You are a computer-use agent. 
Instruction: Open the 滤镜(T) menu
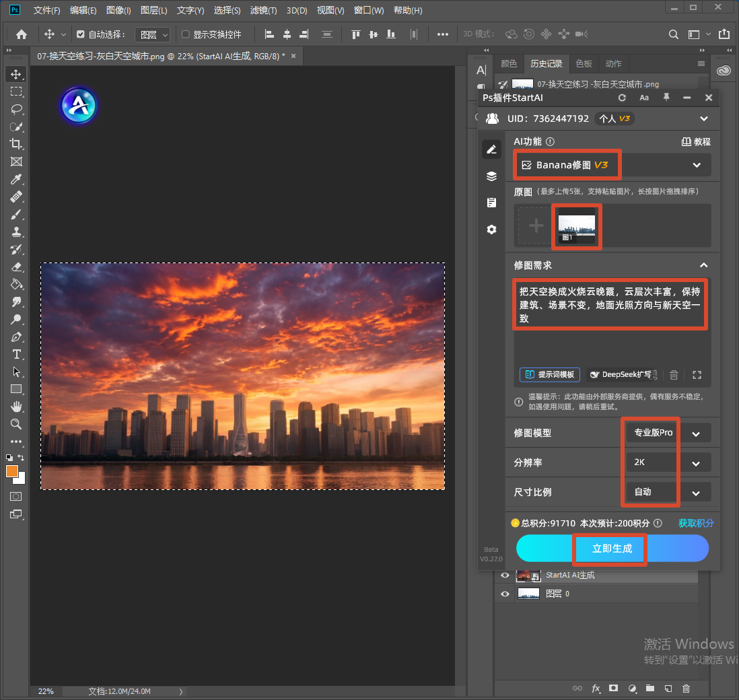(263, 10)
